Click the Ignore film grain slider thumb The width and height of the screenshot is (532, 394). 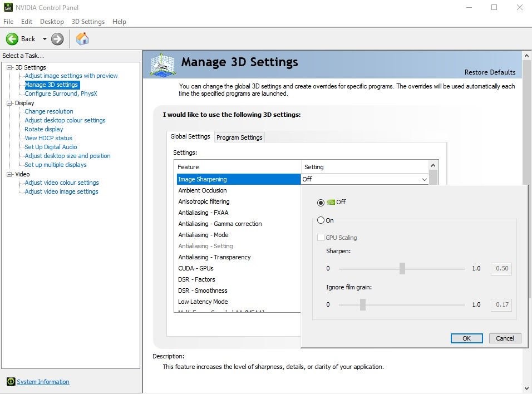click(363, 304)
